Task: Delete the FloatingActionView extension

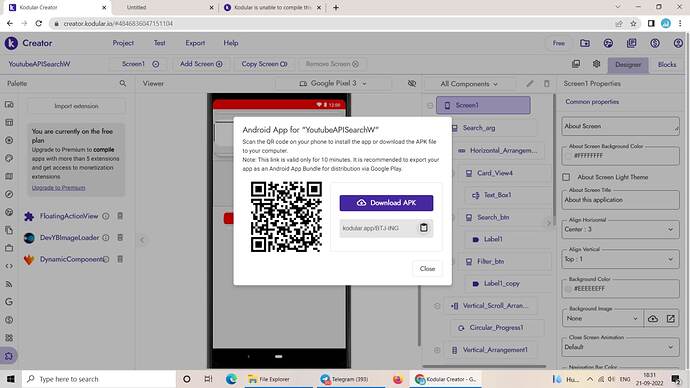Action: [x=120, y=216]
